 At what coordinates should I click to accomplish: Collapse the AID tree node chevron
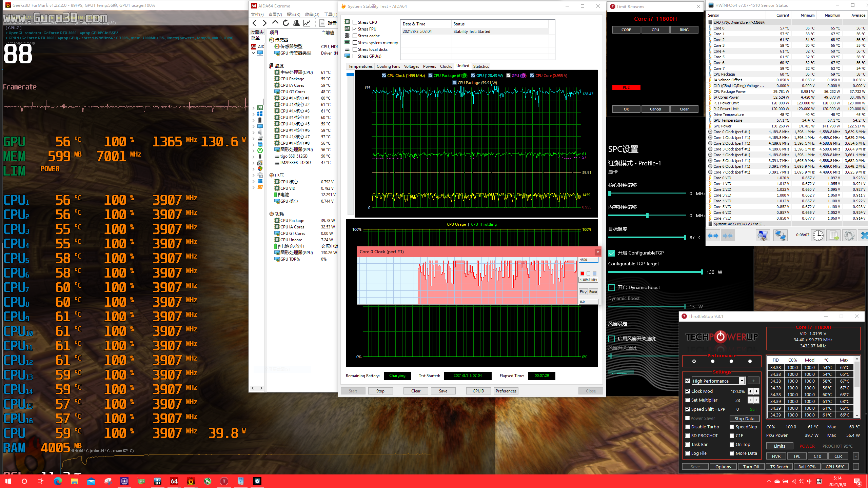[253, 53]
